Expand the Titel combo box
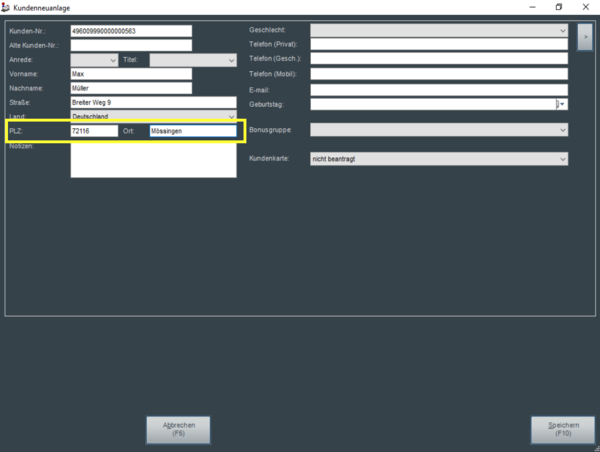 click(192, 60)
